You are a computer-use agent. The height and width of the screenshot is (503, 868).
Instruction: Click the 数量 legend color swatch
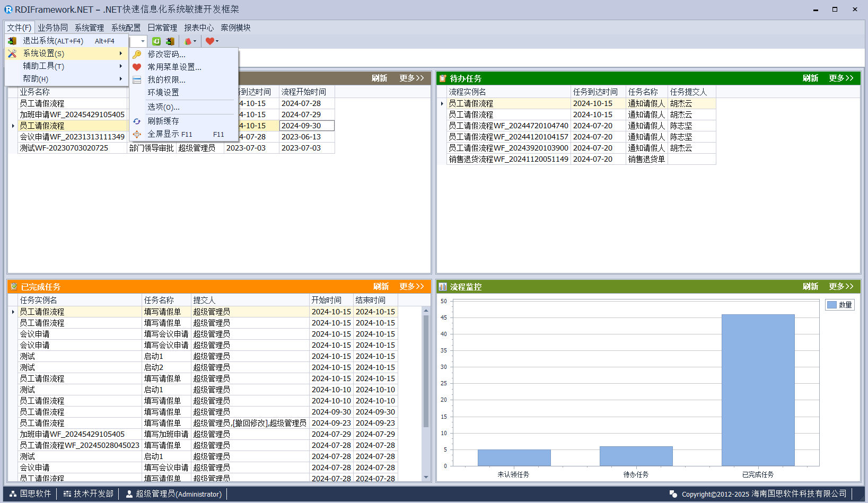[x=832, y=305]
